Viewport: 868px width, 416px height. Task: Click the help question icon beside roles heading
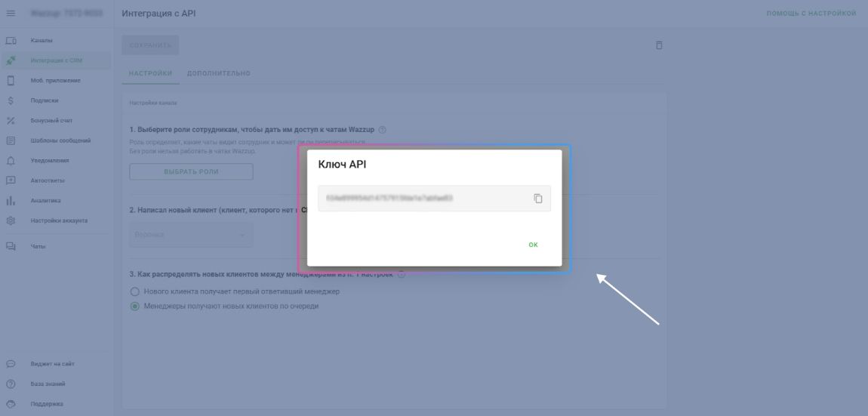[x=383, y=130]
